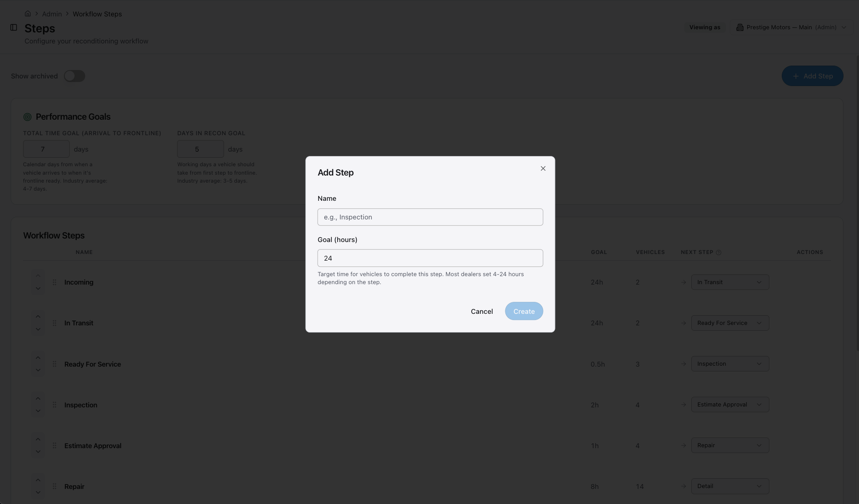Viewport: 859px width, 504px height.
Task: Move the Inspection step up
Action: [x=38, y=399]
